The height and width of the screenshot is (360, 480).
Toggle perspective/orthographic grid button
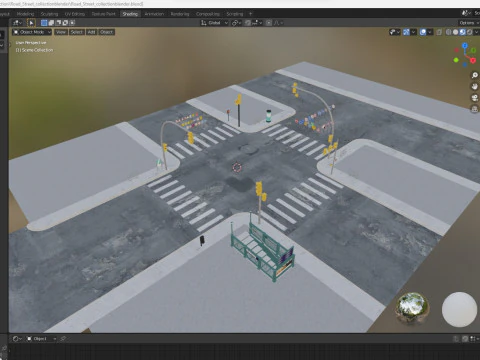click(x=474, y=109)
